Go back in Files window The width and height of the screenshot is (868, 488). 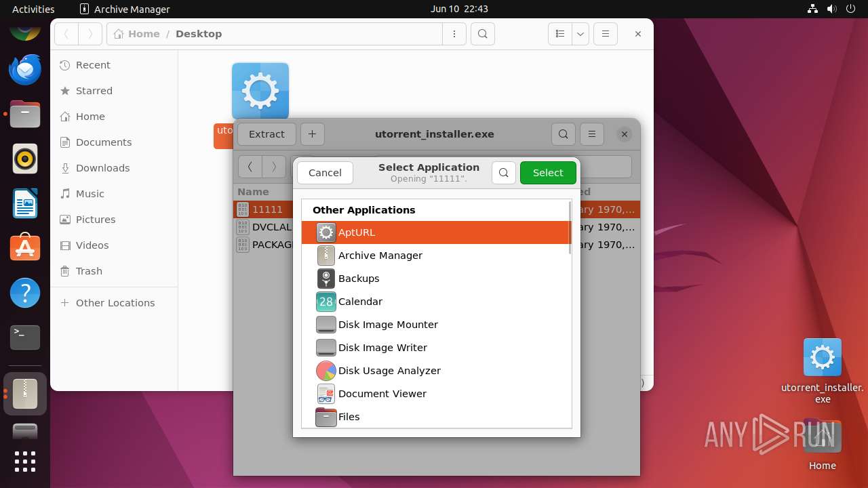click(66, 34)
